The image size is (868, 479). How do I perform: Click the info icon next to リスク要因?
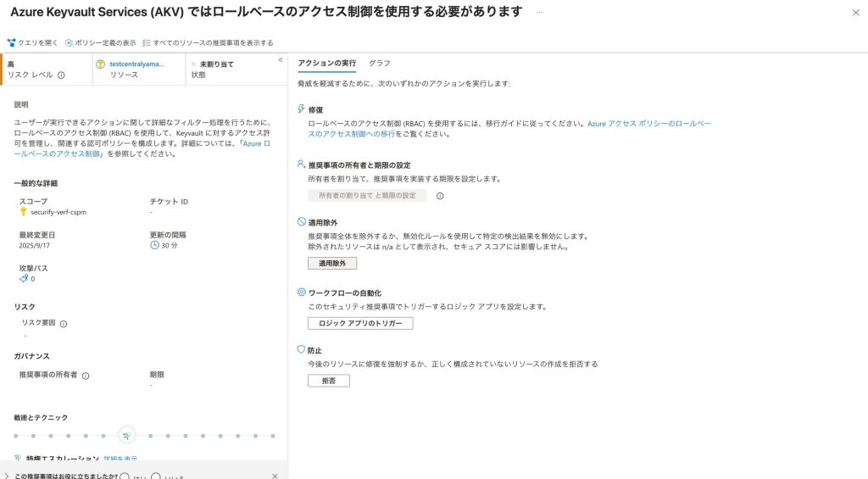64,323
